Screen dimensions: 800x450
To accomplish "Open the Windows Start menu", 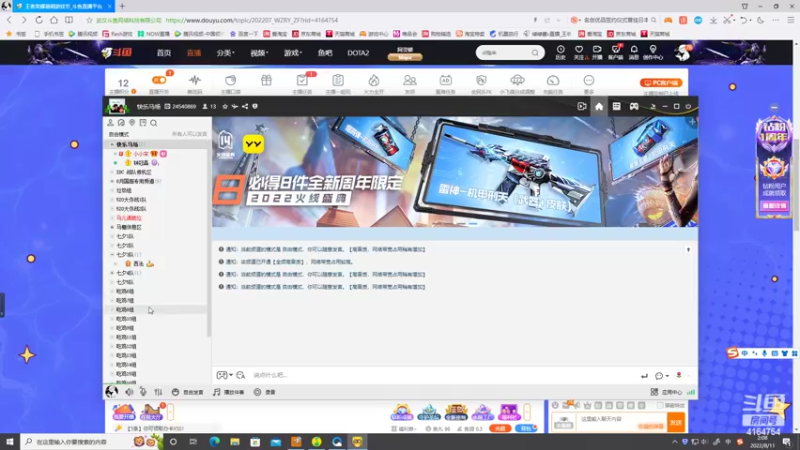I will (10, 442).
